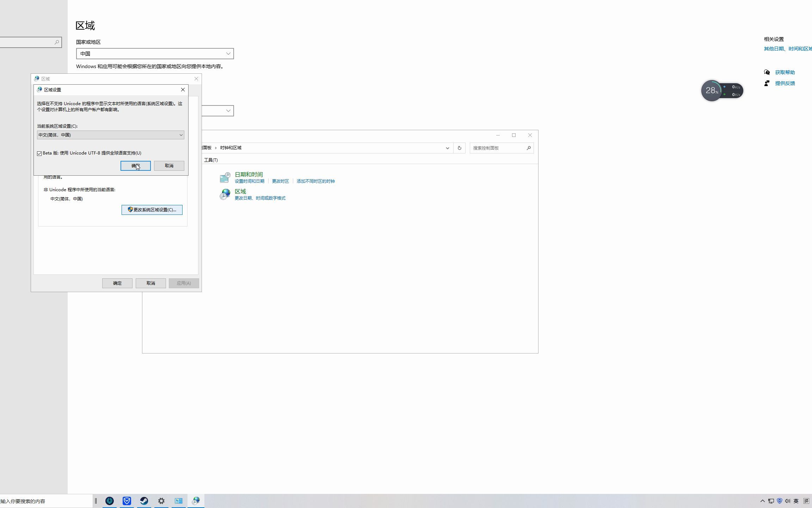The height and width of the screenshot is (508, 812).
Task: Open 国家或地区 dropdown showing 中国
Action: 155,54
